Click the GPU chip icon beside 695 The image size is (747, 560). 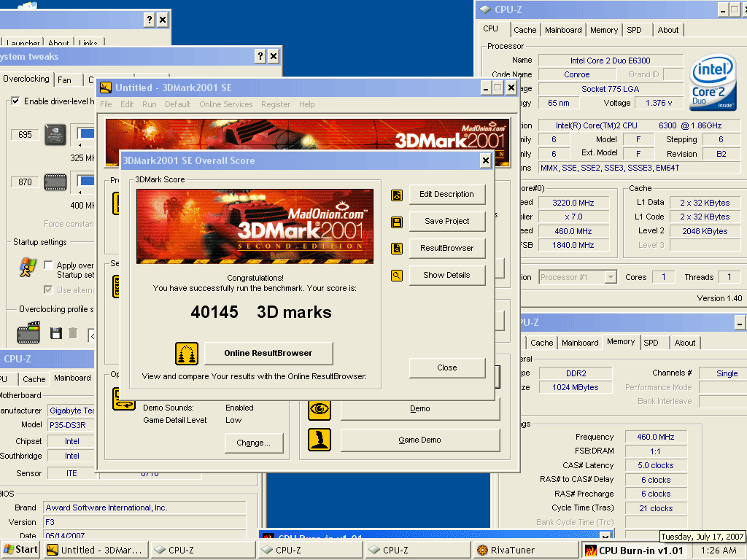pyautogui.click(x=55, y=135)
